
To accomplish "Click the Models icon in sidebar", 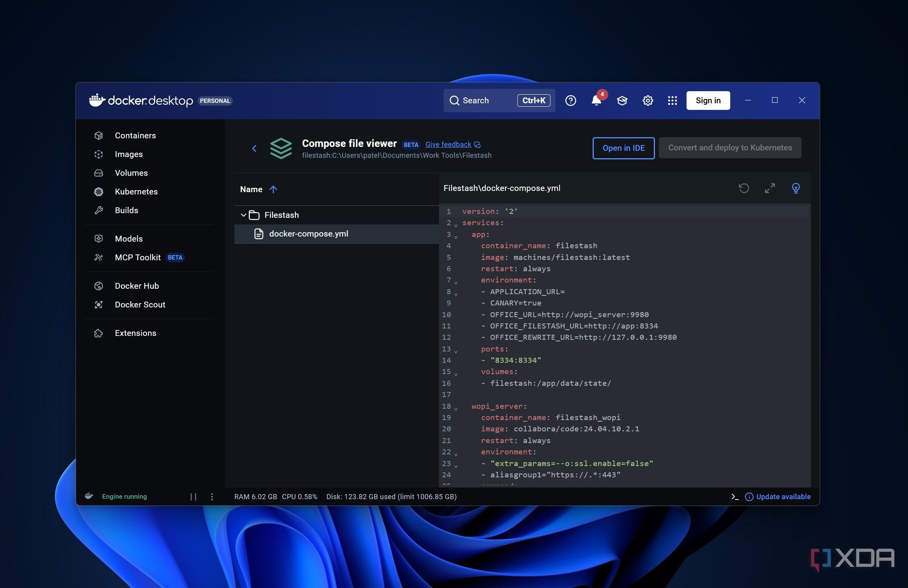I will pyautogui.click(x=99, y=239).
